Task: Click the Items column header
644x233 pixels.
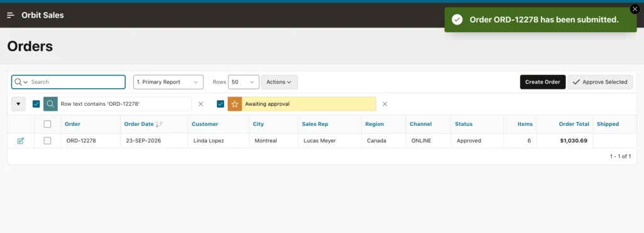Action: (525, 124)
